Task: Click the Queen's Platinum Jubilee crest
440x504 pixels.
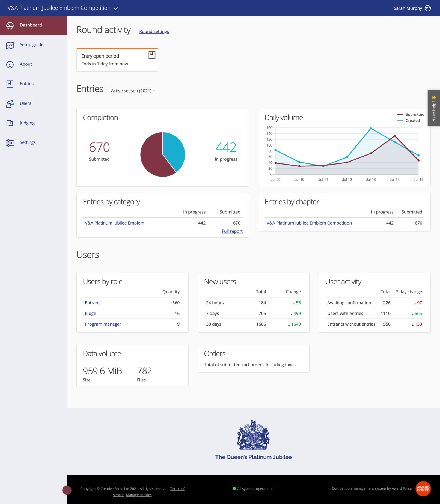Action: (x=253, y=435)
